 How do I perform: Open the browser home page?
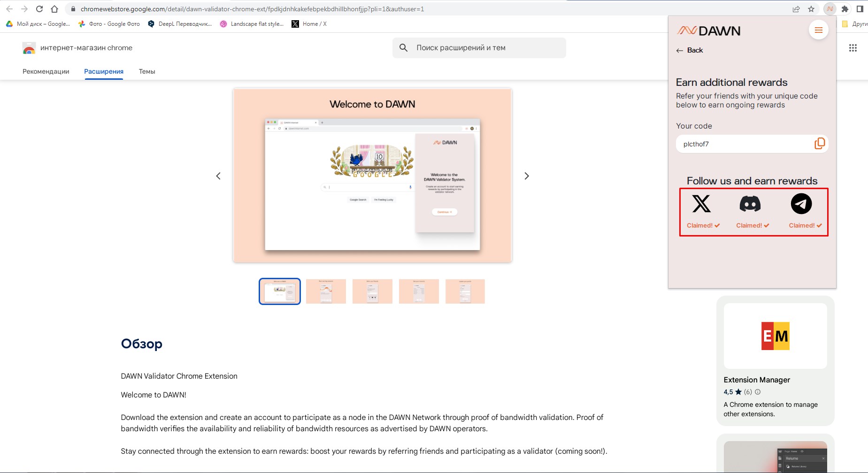[x=54, y=9]
